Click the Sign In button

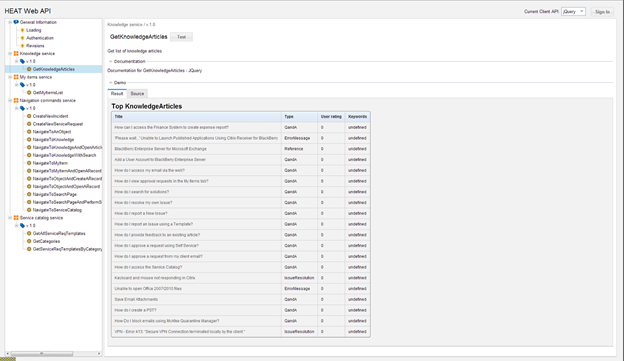[x=602, y=12]
